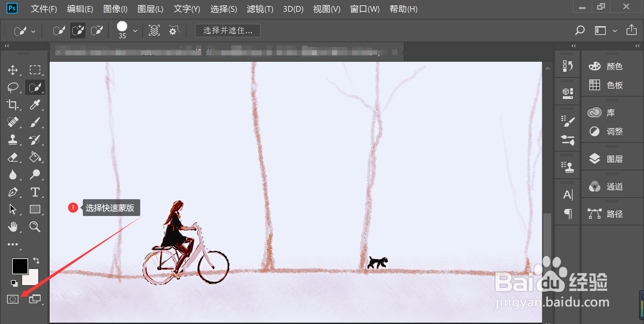Open the 色板 Swatches panel
The height and width of the screenshot is (324, 644).
pyautogui.click(x=606, y=85)
